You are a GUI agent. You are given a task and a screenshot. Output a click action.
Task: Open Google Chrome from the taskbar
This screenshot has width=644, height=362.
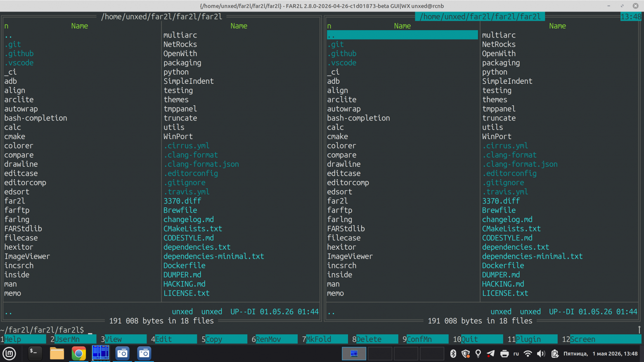coord(78,353)
